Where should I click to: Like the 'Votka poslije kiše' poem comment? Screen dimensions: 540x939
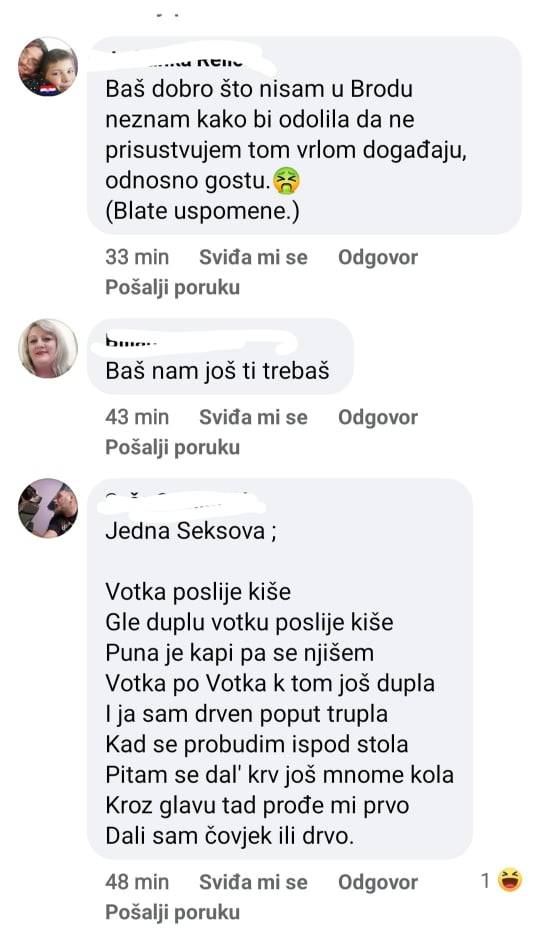click(x=253, y=882)
